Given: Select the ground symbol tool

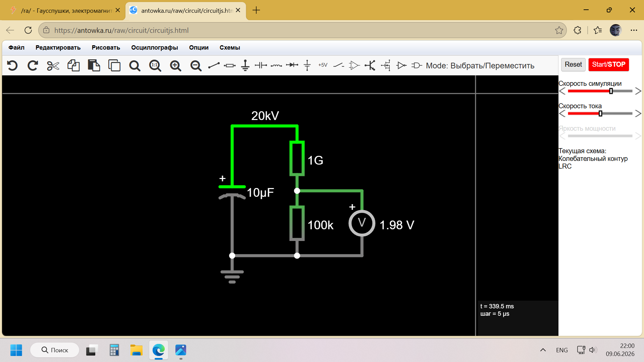Looking at the screenshot, I should (x=245, y=65).
